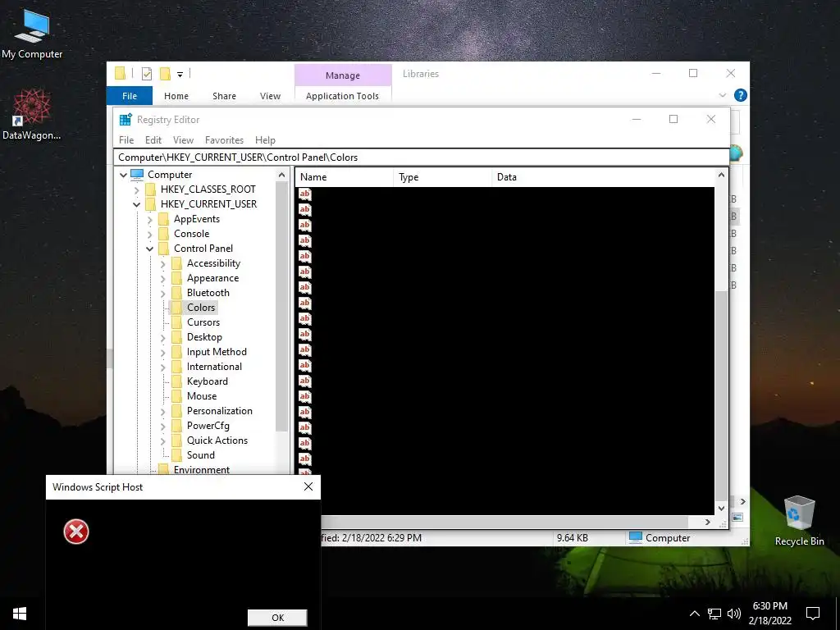Select the Quick Actions key
Image resolution: width=840 pixels, height=630 pixels.
(x=217, y=440)
